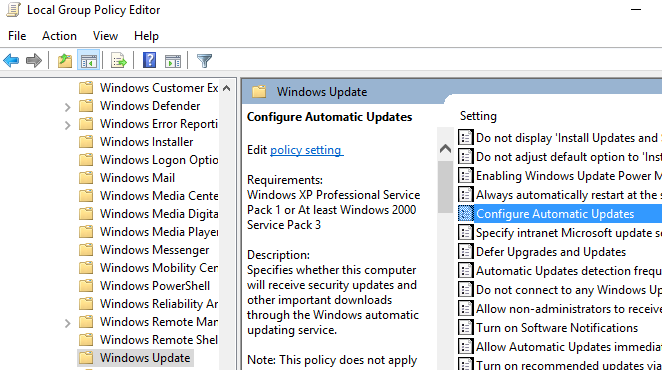Click the Windows PowerShell folder icon
The width and height of the screenshot is (662, 370).
[86, 286]
